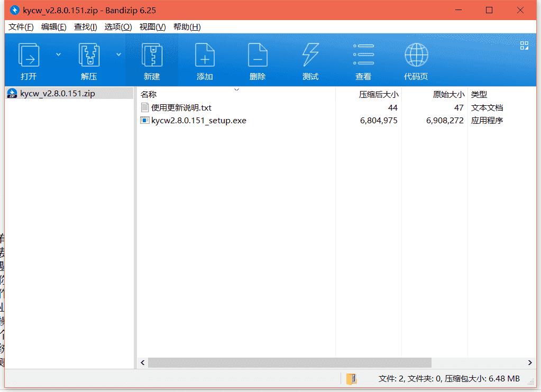Click the Delete (删除) toolbar icon

click(258, 55)
